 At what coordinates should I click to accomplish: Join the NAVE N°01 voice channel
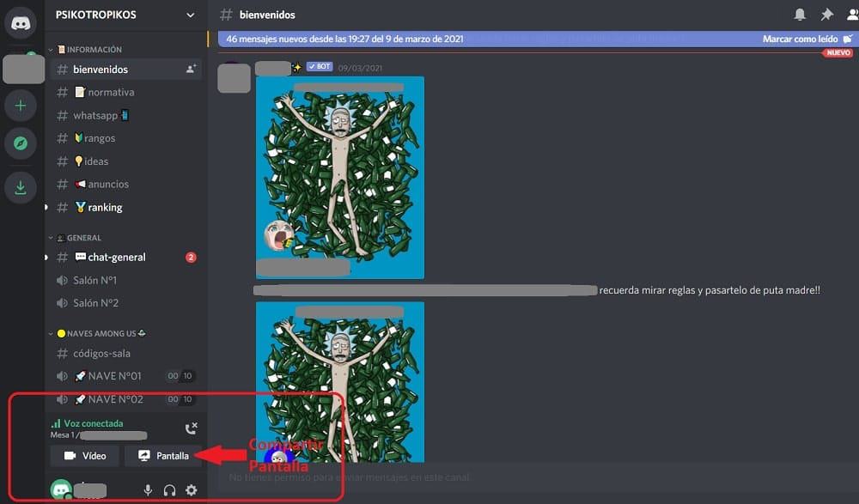click(x=125, y=376)
